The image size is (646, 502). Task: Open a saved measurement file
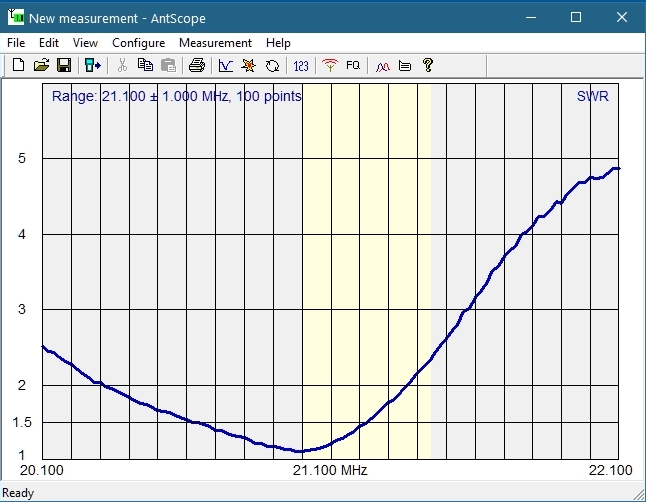41,65
